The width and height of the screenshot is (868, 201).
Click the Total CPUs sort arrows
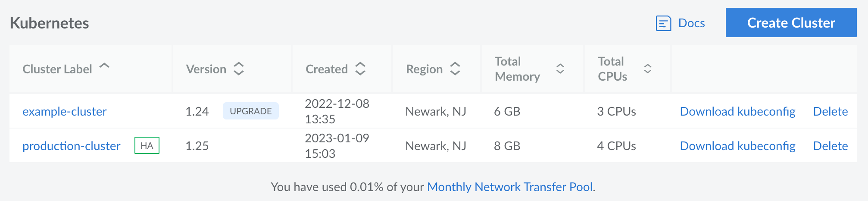pos(647,69)
